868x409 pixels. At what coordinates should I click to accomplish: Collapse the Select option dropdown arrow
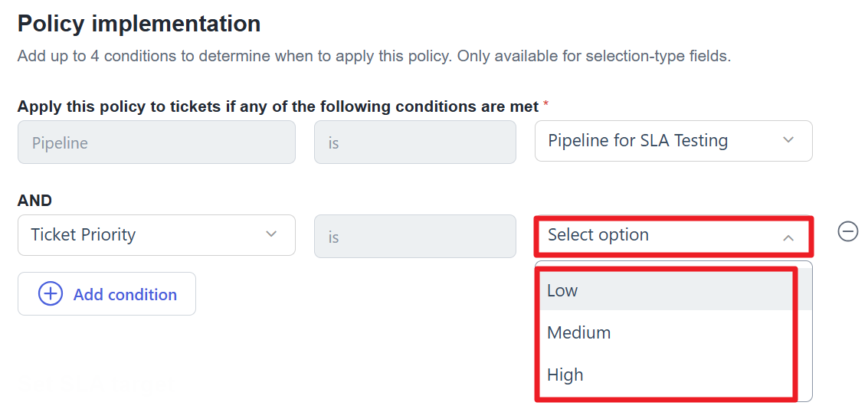click(788, 238)
